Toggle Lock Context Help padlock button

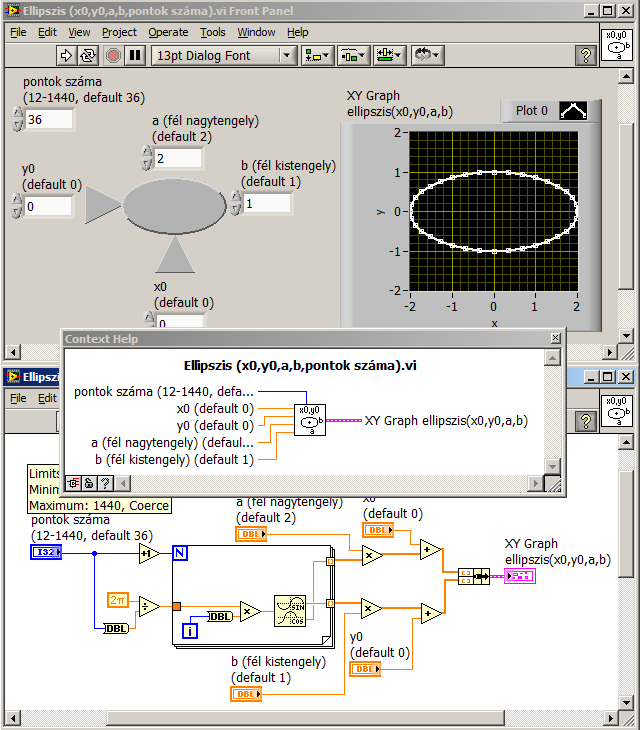pos(89,483)
